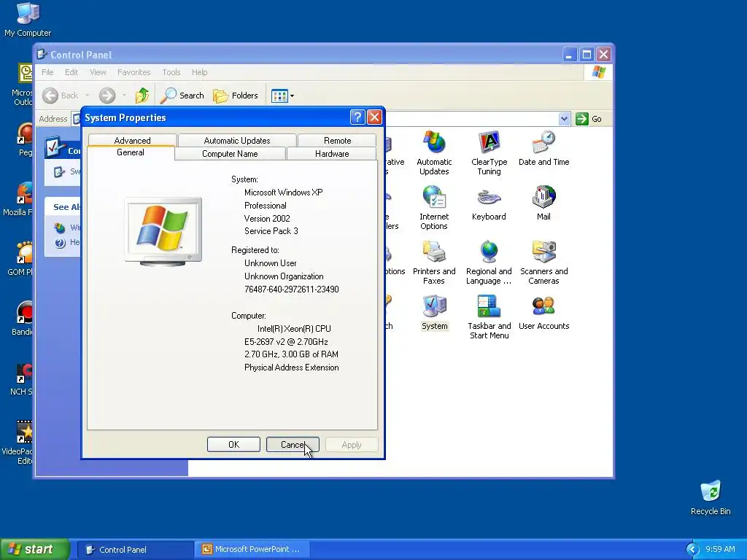Switch to the Automatic Updates tab
Image resolution: width=747 pixels, height=560 pixels.
[x=237, y=141]
